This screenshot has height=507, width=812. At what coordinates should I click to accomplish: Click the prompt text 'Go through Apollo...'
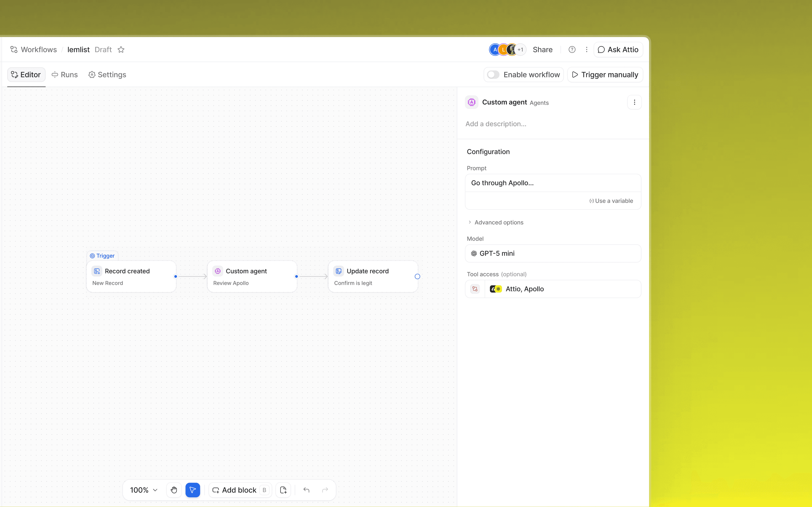(502, 183)
